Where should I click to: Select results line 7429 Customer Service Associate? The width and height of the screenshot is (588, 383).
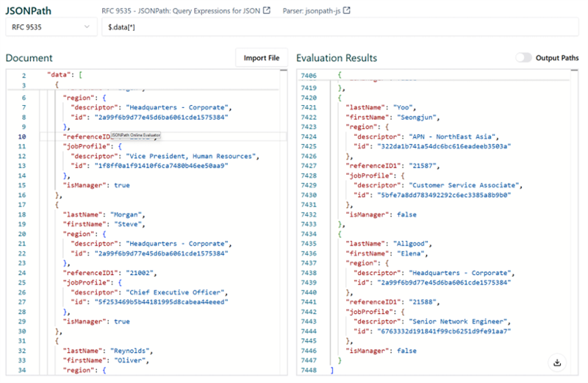(x=437, y=185)
